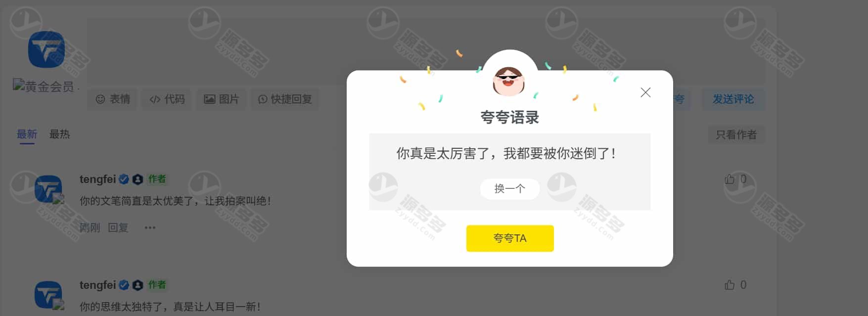Open the three-dot more options menu
The width and height of the screenshot is (868, 316).
[x=150, y=227]
